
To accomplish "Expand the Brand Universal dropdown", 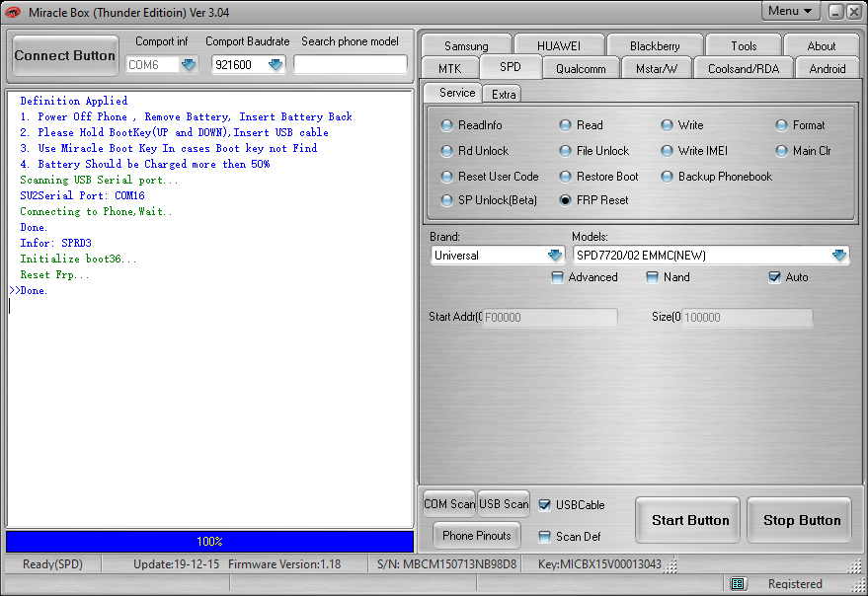I will (555, 256).
